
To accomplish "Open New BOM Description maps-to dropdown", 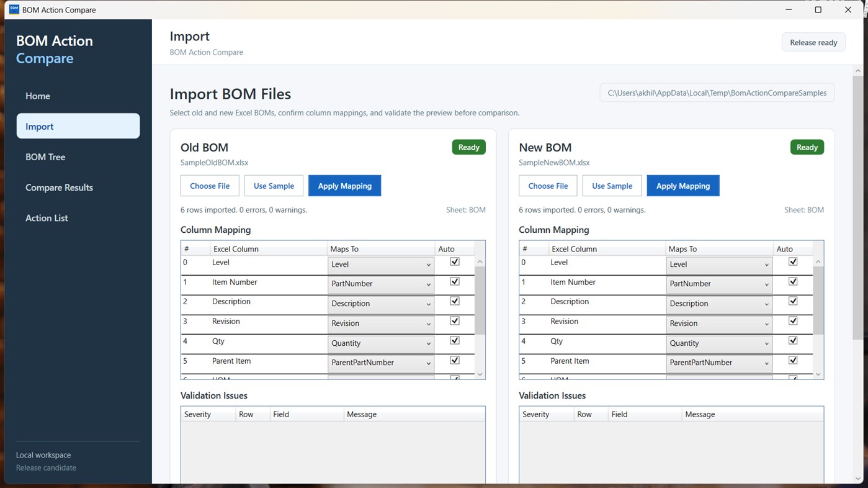I will (719, 304).
